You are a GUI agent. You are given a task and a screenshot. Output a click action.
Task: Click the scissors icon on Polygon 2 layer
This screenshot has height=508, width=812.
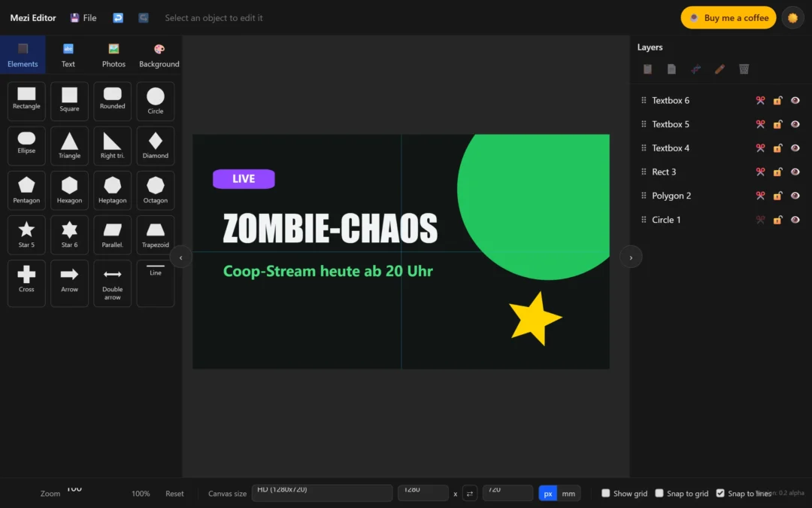[x=760, y=196]
